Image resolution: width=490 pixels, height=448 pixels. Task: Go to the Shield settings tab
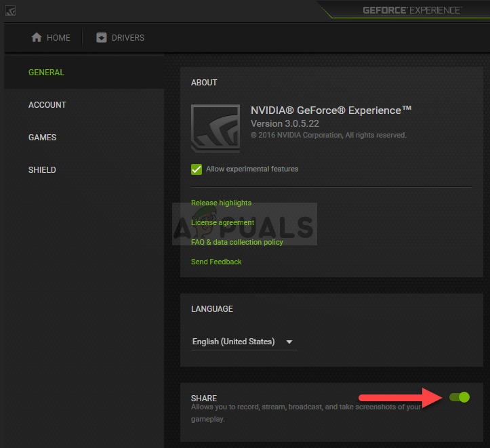42,170
